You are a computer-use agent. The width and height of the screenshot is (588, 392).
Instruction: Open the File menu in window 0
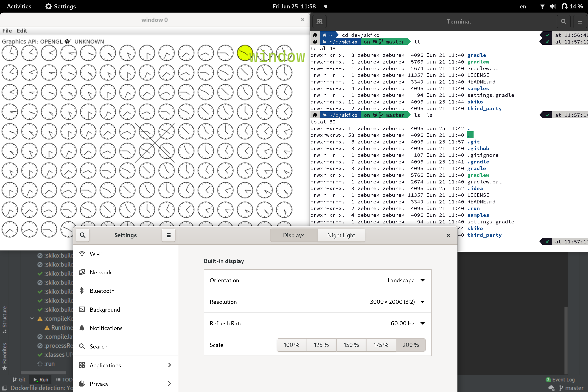tap(7, 31)
